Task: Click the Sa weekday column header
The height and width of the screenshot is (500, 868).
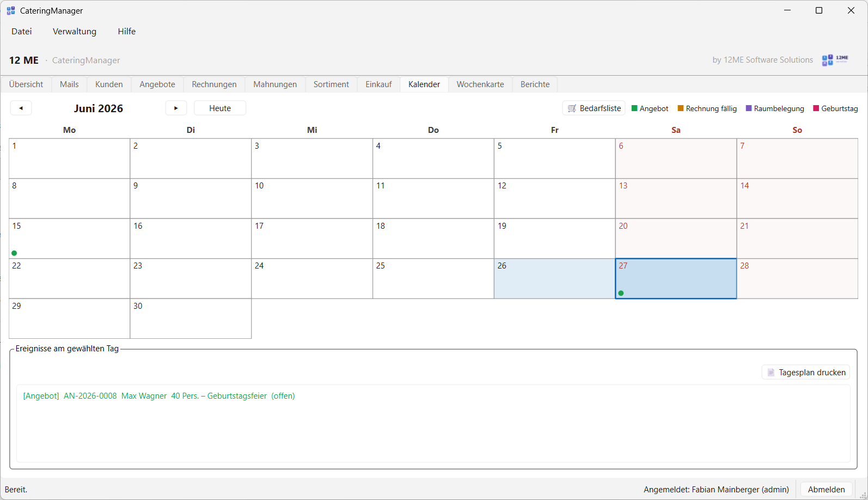Action: [676, 130]
